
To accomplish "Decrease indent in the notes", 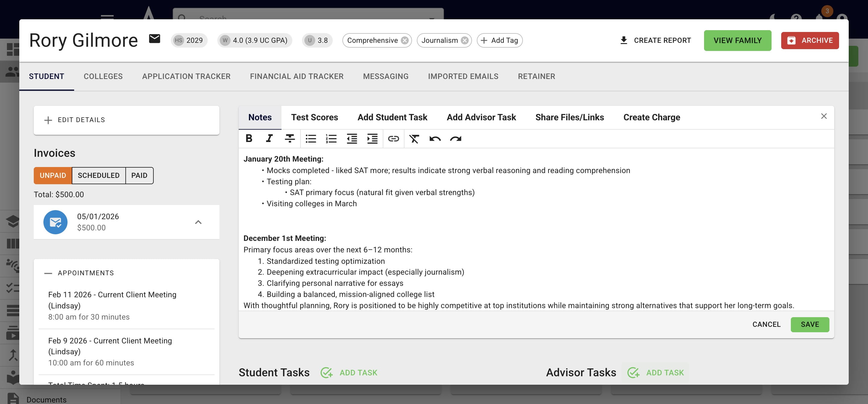I will coord(352,138).
